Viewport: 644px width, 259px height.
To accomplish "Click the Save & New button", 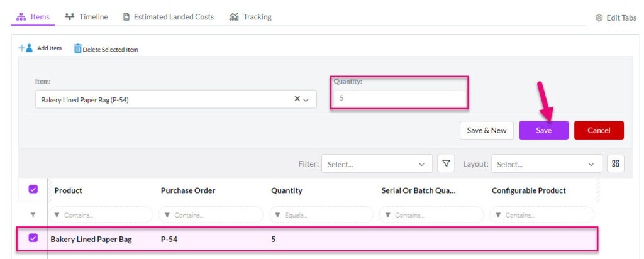I will (x=487, y=130).
